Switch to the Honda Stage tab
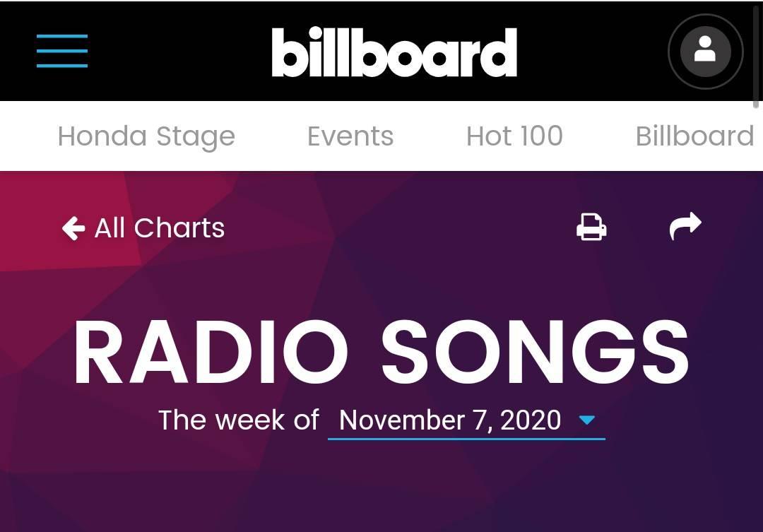 point(146,136)
